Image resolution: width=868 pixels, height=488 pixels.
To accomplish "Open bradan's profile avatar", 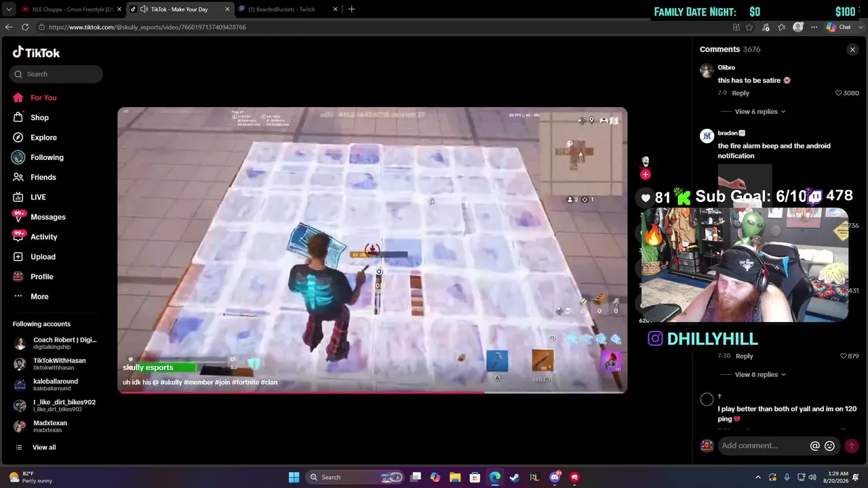I will point(707,136).
